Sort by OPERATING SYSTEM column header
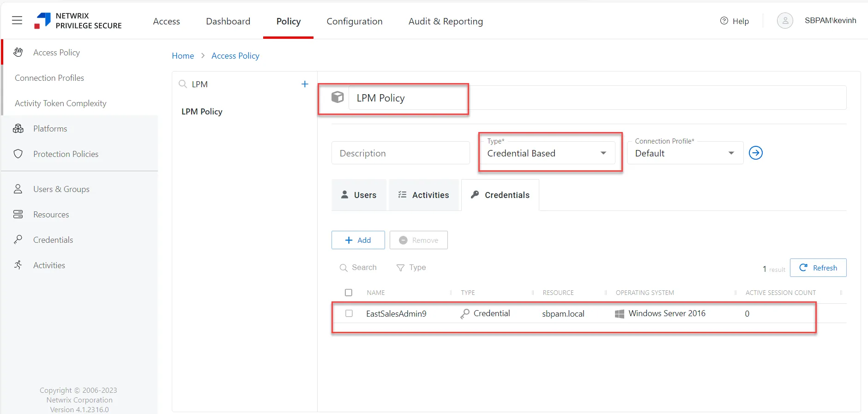The image size is (868, 414). 645,293
